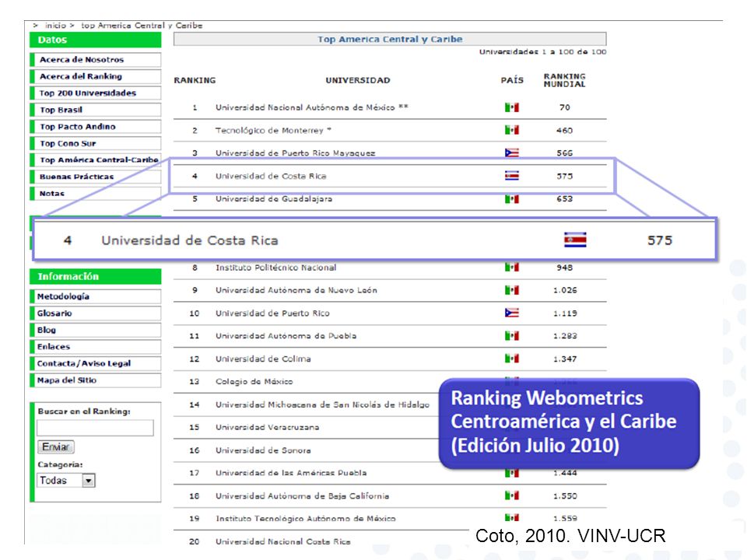Open Colegio de México link
This screenshot has height=560, width=747.
click(254, 381)
